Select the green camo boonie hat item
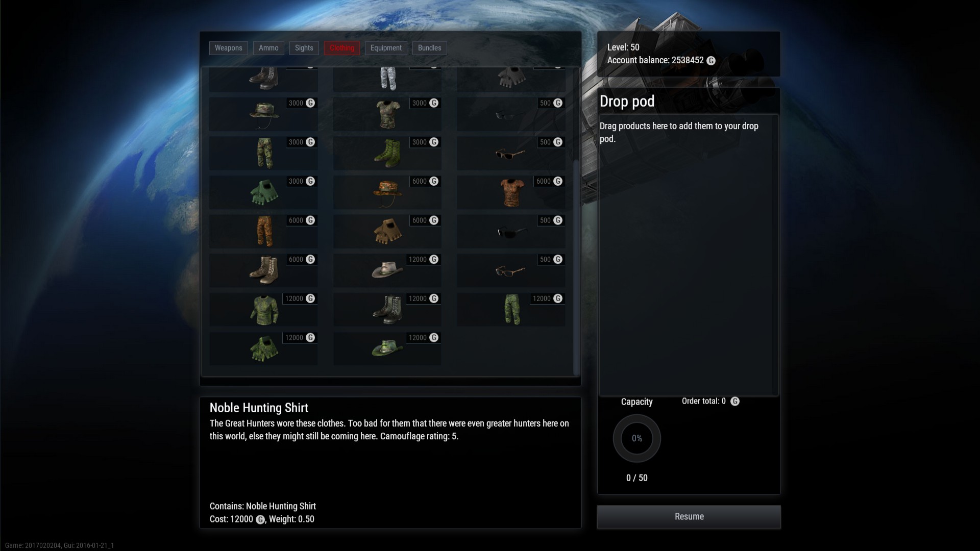The image size is (980, 551). click(263, 114)
